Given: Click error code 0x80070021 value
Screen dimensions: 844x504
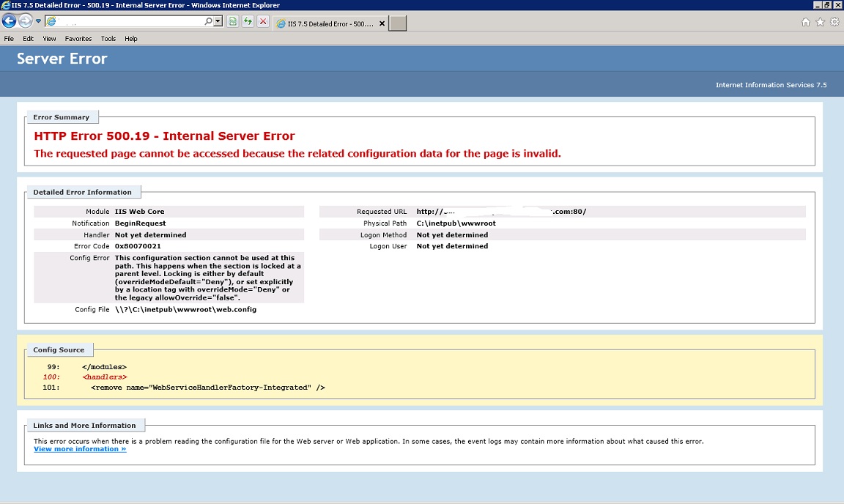Looking at the screenshot, I should click(x=138, y=246).
